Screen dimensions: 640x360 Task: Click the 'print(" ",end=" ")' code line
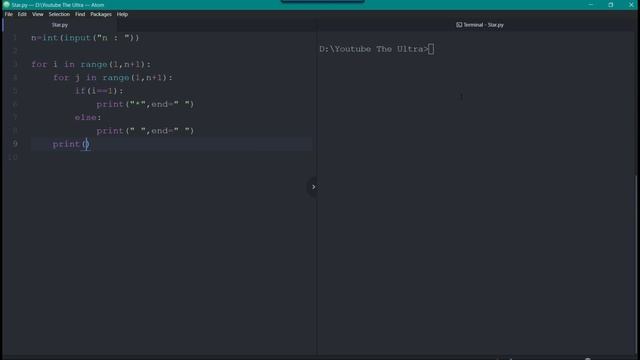[x=145, y=131]
